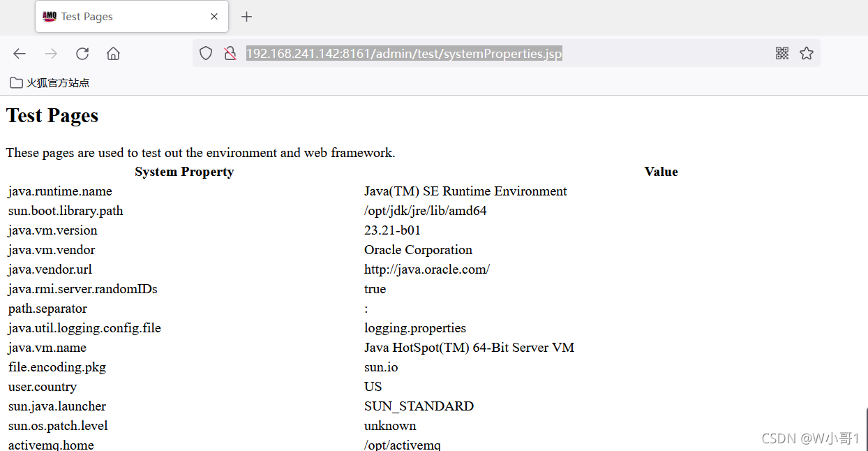Screen dimensions: 868x451
Task: Open the QR code generator icon
Action: (782, 53)
